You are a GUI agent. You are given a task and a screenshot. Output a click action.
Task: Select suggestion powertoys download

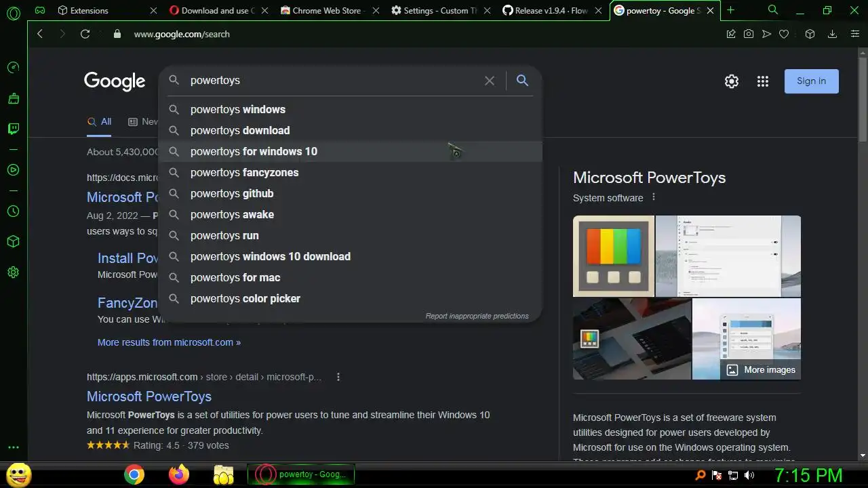(351, 130)
